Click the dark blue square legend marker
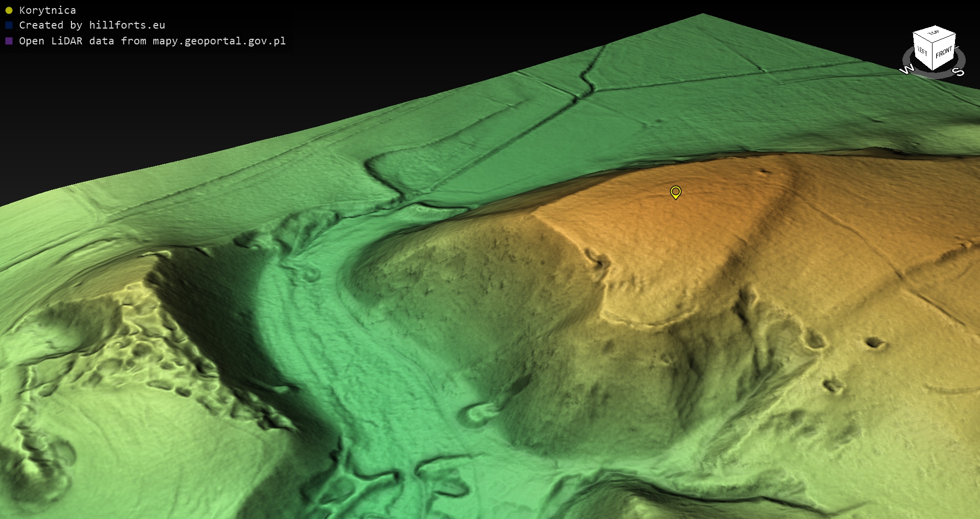The image size is (980, 519). pyautogui.click(x=9, y=25)
